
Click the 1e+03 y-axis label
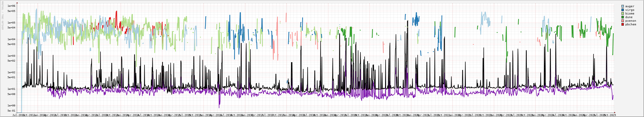coord(11,56)
